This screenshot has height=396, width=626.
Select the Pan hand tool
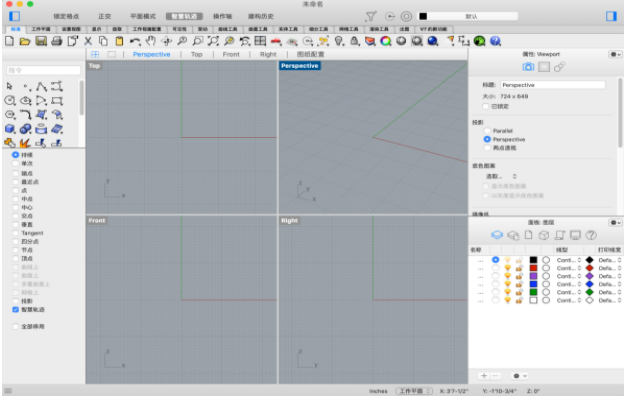pos(151,41)
